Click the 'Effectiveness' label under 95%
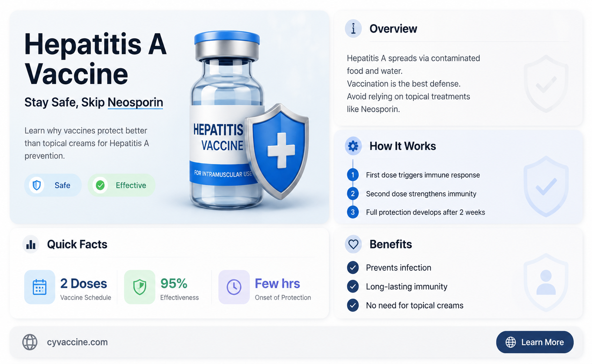The height and width of the screenshot is (364, 592). (180, 298)
